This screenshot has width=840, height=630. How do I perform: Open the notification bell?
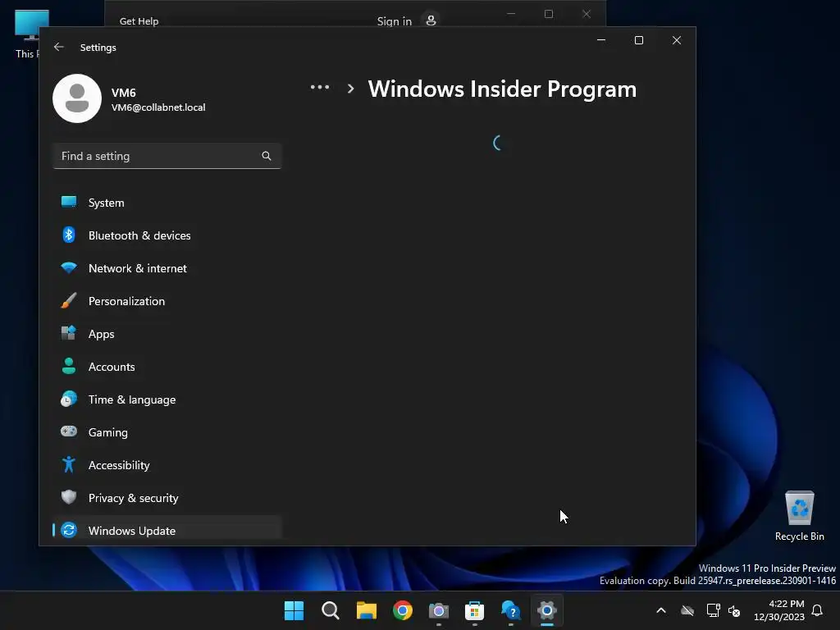pyautogui.click(x=818, y=610)
